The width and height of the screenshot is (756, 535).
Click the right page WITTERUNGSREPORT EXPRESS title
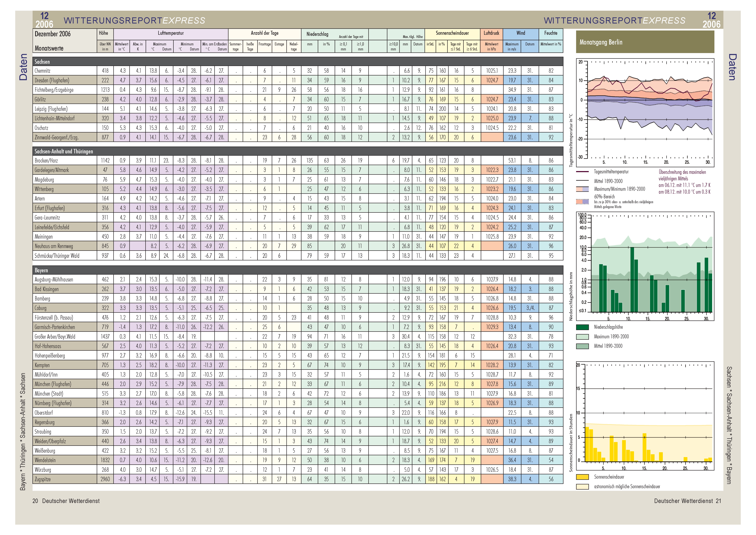click(614, 20)
